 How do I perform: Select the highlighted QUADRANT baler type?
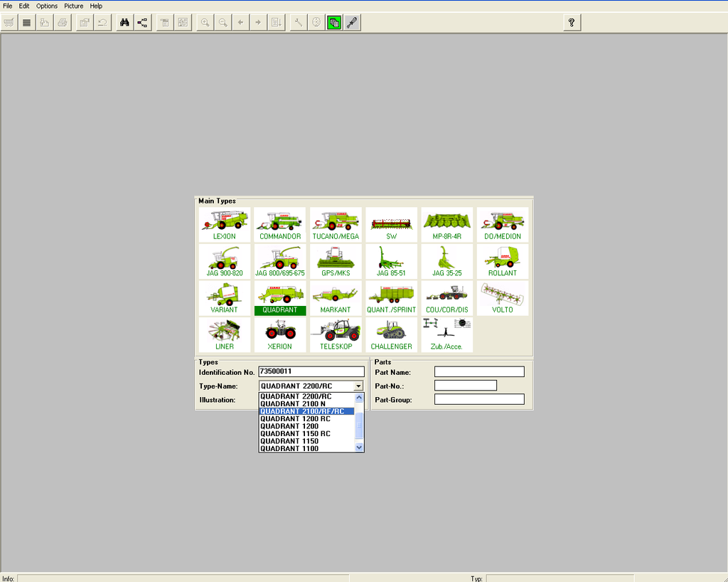[x=280, y=298]
